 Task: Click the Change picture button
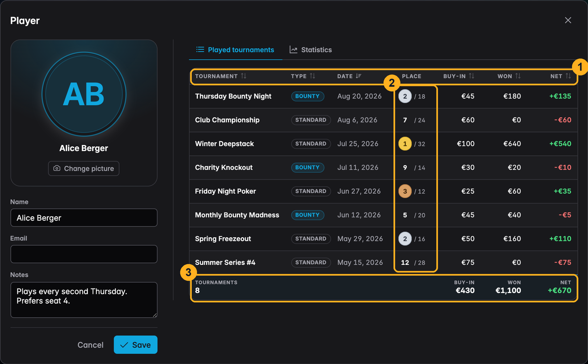(84, 168)
